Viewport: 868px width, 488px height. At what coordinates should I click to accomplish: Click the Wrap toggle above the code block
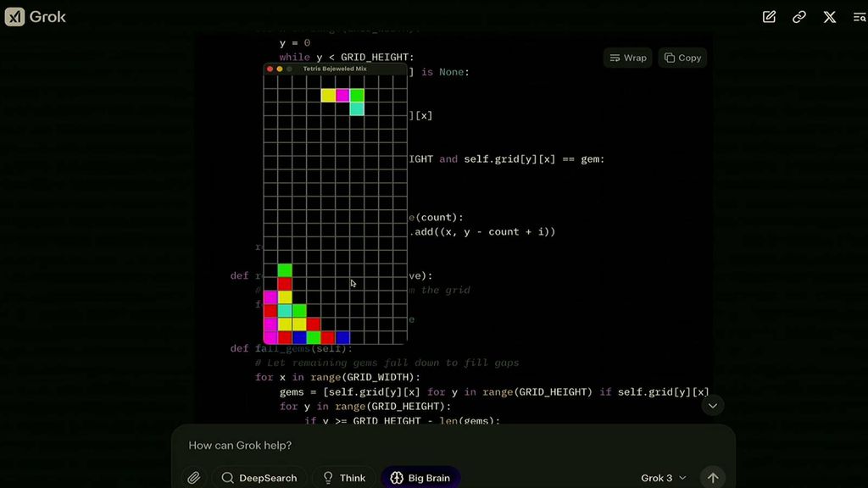pyautogui.click(x=627, y=58)
